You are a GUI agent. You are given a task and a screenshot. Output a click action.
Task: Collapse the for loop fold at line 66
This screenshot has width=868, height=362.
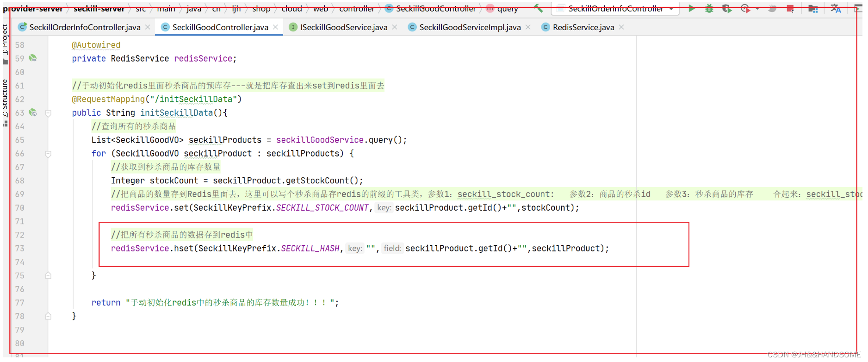(48, 154)
